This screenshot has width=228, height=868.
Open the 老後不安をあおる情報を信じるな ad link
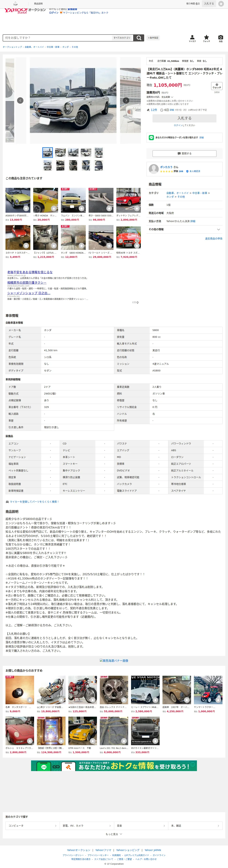(x=30, y=272)
